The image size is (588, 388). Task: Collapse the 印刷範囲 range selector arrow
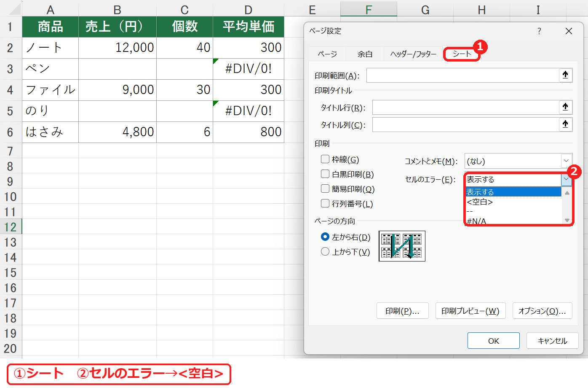pos(565,75)
